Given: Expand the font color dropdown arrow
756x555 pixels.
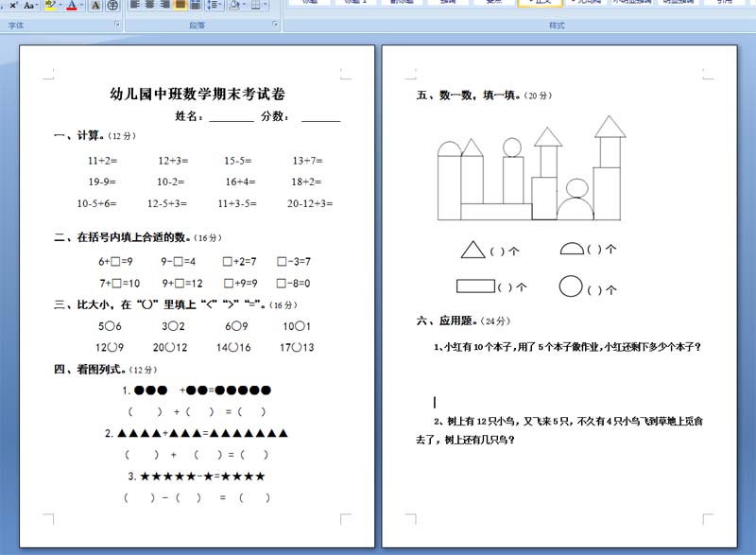Looking at the screenshot, I should [x=81, y=5].
